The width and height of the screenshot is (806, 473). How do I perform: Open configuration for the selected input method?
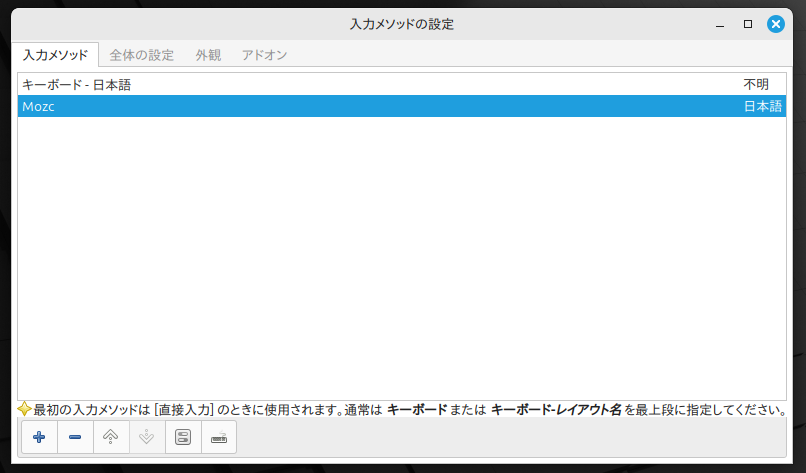(x=183, y=437)
